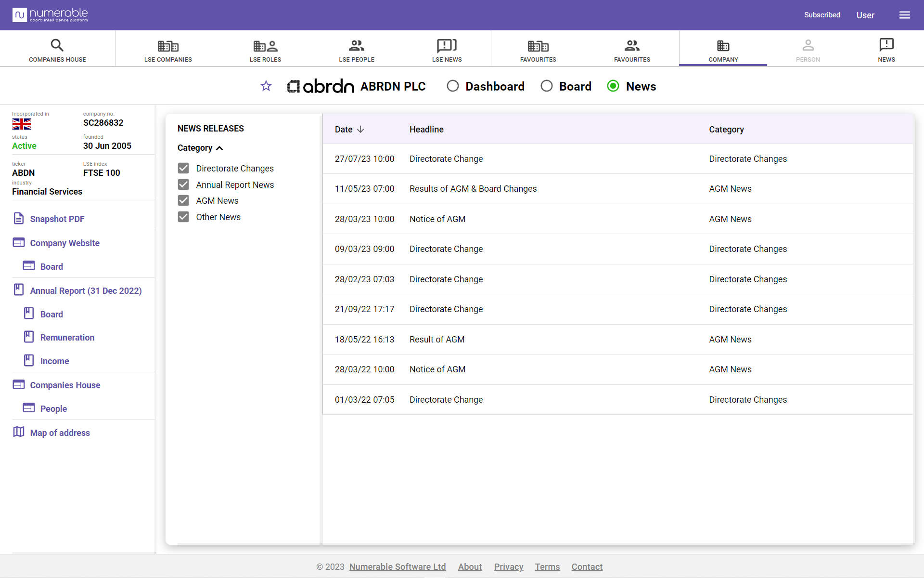Click the Company tab building icon
The width and height of the screenshot is (924, 578).
pos(723,46)
